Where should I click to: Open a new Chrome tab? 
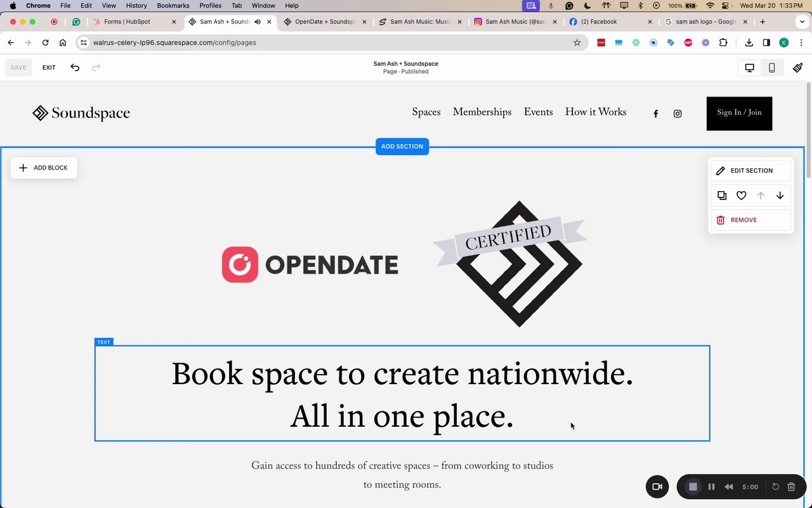763,22
